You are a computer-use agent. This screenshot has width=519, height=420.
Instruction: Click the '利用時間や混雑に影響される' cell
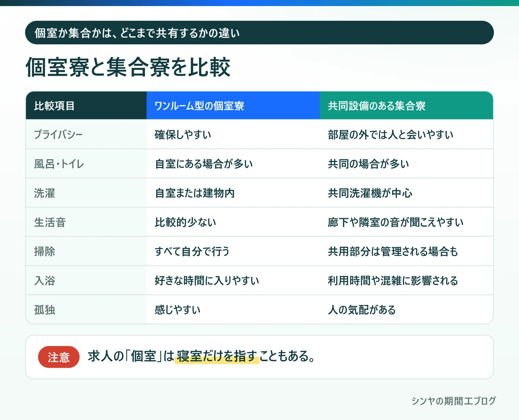407,281
